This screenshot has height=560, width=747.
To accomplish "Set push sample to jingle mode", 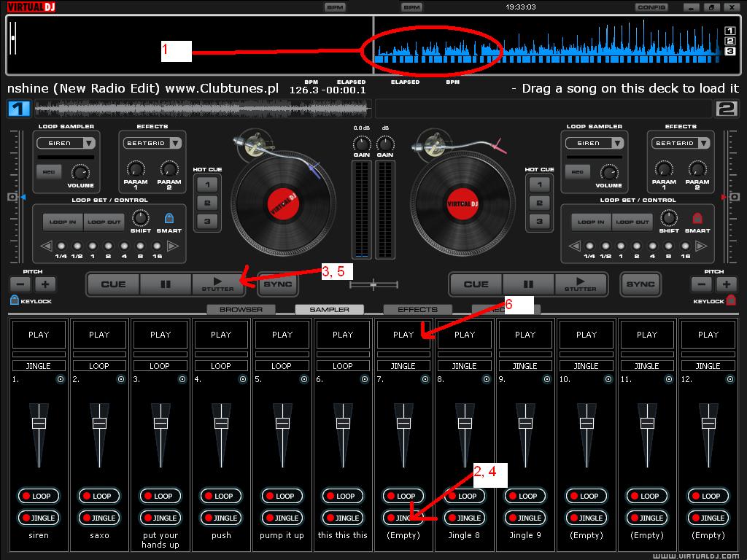I will (x=221, y=518).
